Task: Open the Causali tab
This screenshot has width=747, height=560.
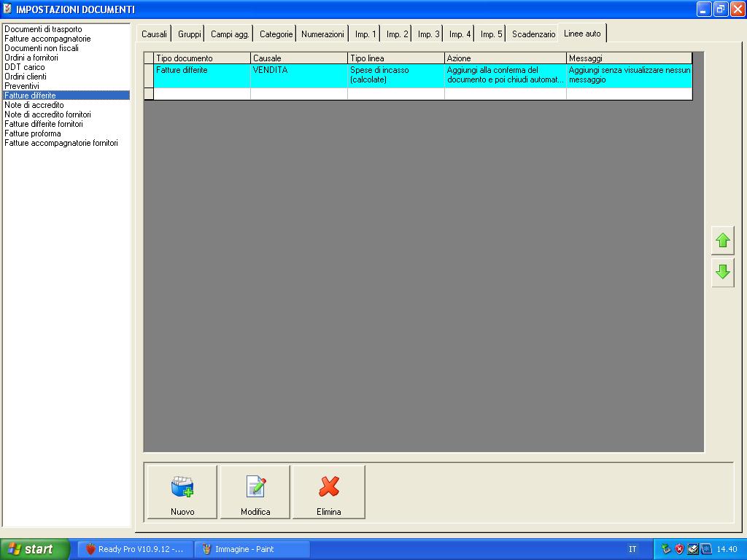Action: tap(154, 34)
